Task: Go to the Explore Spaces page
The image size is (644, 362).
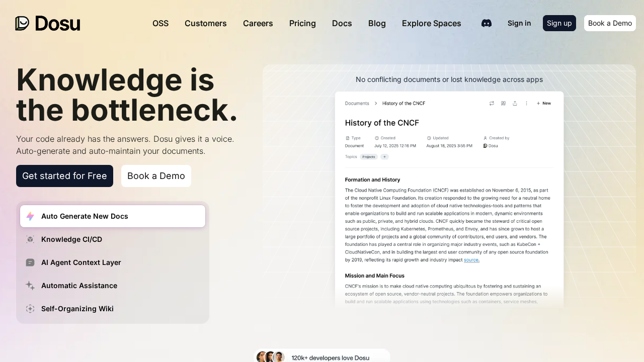Action: (431, 23)
